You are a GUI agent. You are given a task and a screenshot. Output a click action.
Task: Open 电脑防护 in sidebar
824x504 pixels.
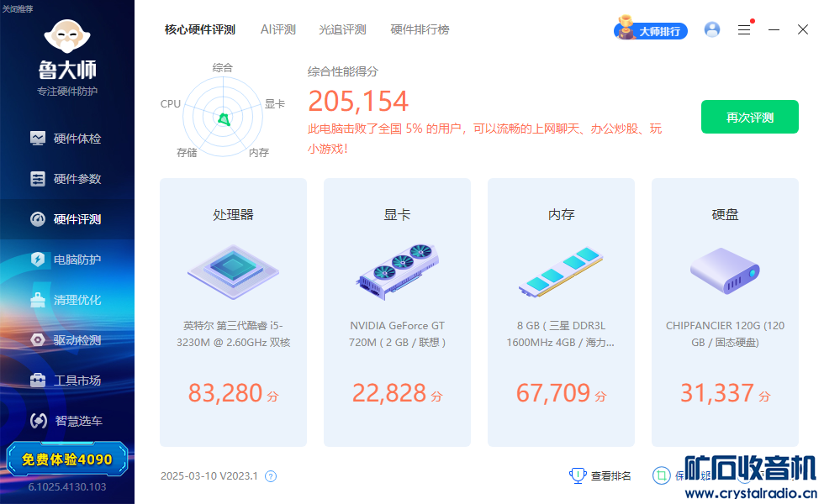click(x=67, y=260)
